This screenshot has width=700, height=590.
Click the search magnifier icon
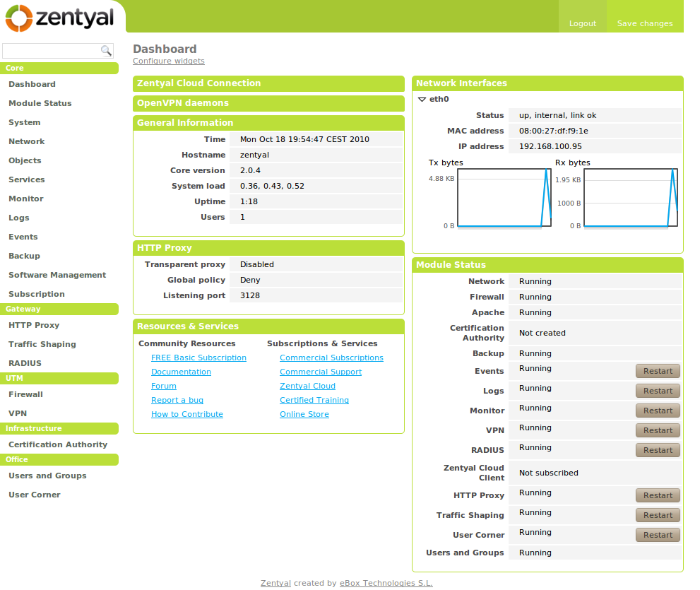coord(106,50)
